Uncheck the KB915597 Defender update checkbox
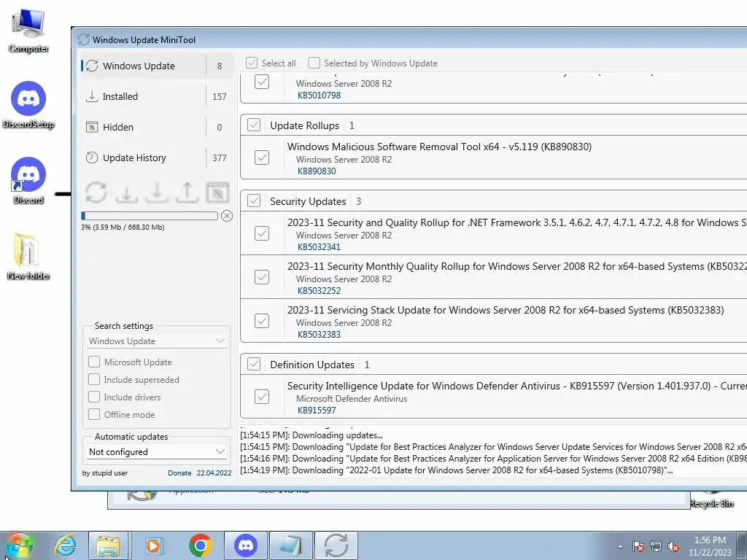This screenshot has width=747, height=560. 262,397
